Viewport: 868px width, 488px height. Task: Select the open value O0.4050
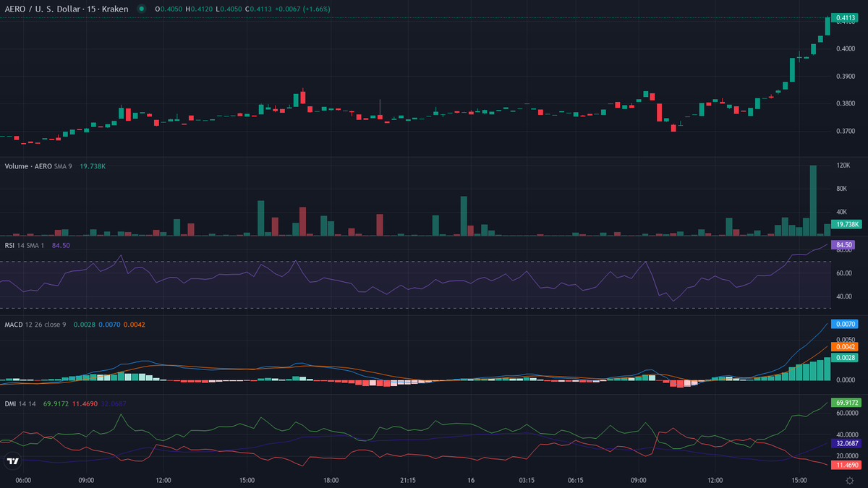click(x=168, y=9)
